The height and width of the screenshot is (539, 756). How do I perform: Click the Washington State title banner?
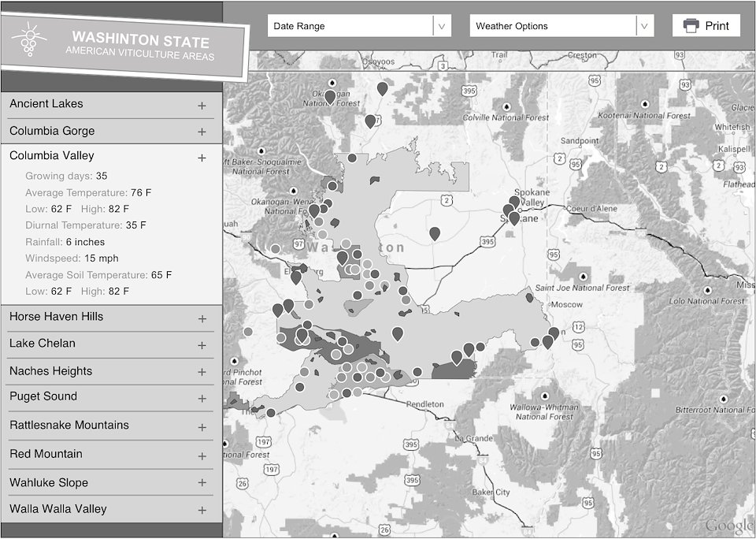[x=140, y=46]
